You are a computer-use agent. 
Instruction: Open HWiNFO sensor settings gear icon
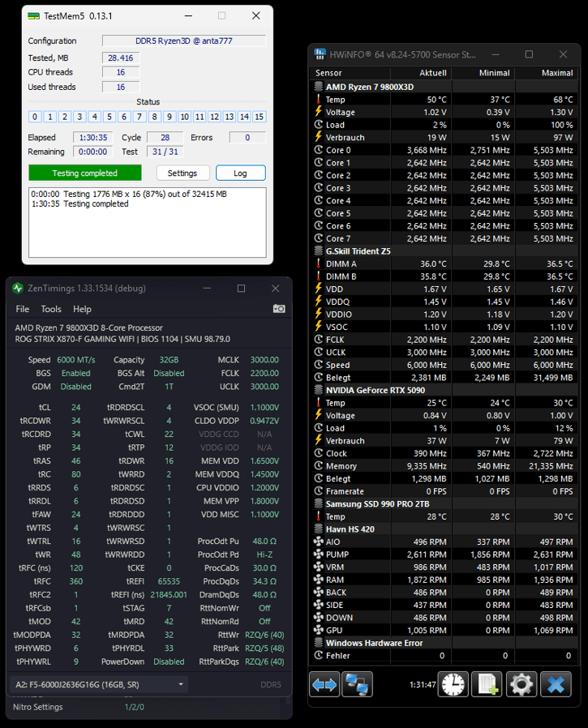click(521, 684)
